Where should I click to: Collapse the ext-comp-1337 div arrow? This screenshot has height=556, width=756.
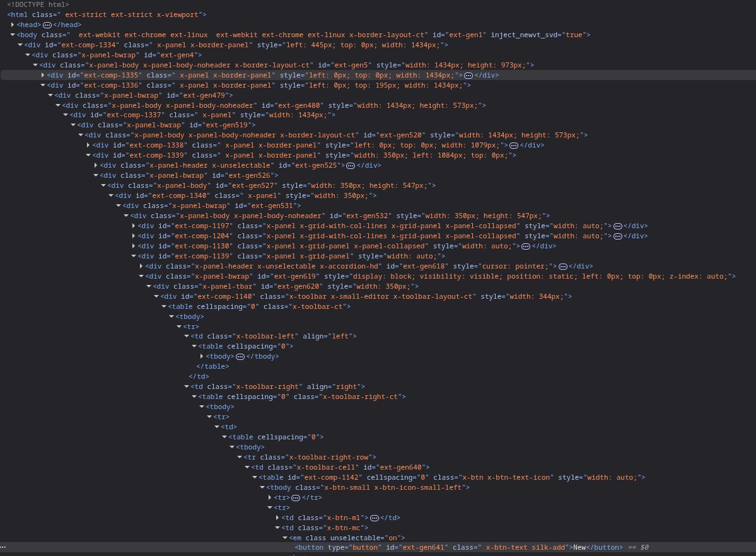point(66,115)
